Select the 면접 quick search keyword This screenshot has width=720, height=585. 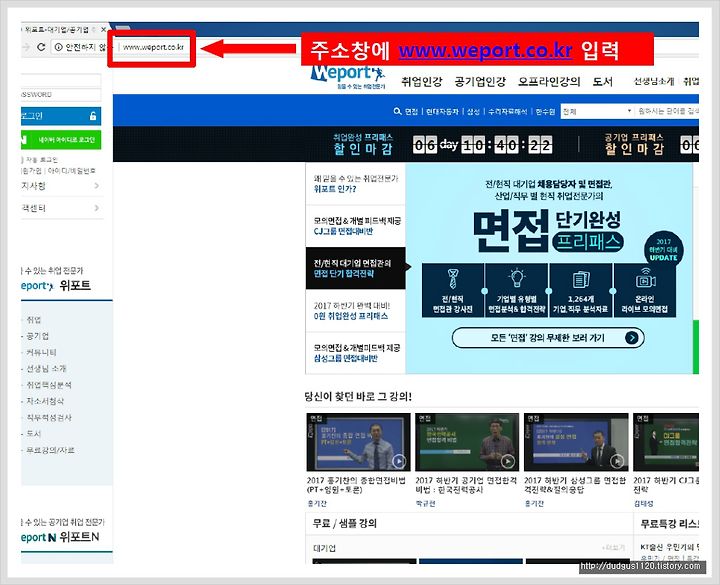coord(411,112)
